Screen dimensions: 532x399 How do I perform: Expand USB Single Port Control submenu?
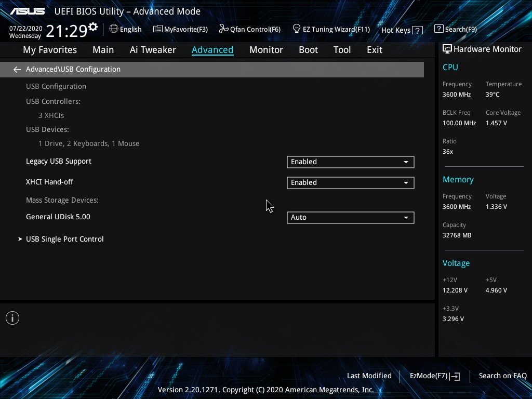point(64,239)
